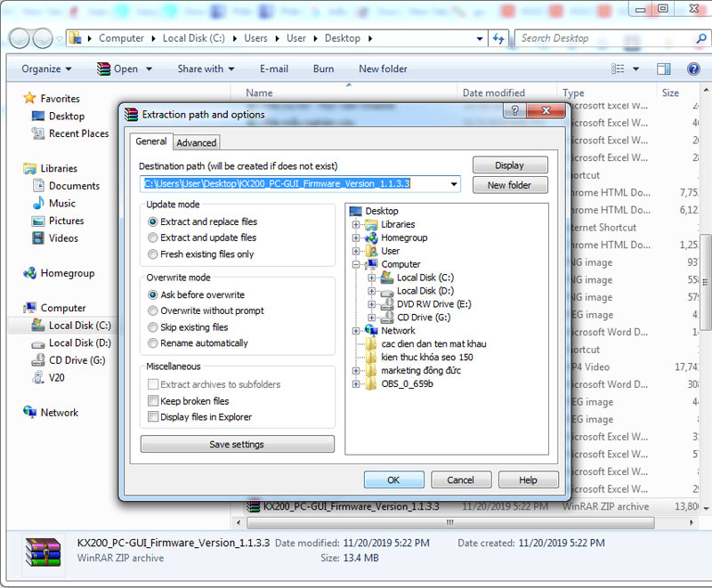Open the Destination path dropdown arrow
Screen dimensions: 712x588
tap(455, 184)
